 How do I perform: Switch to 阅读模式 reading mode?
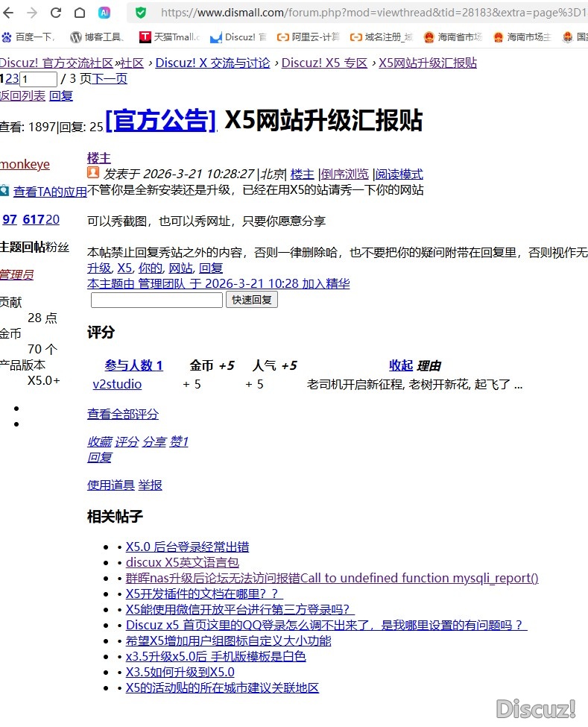pos(399,174)
